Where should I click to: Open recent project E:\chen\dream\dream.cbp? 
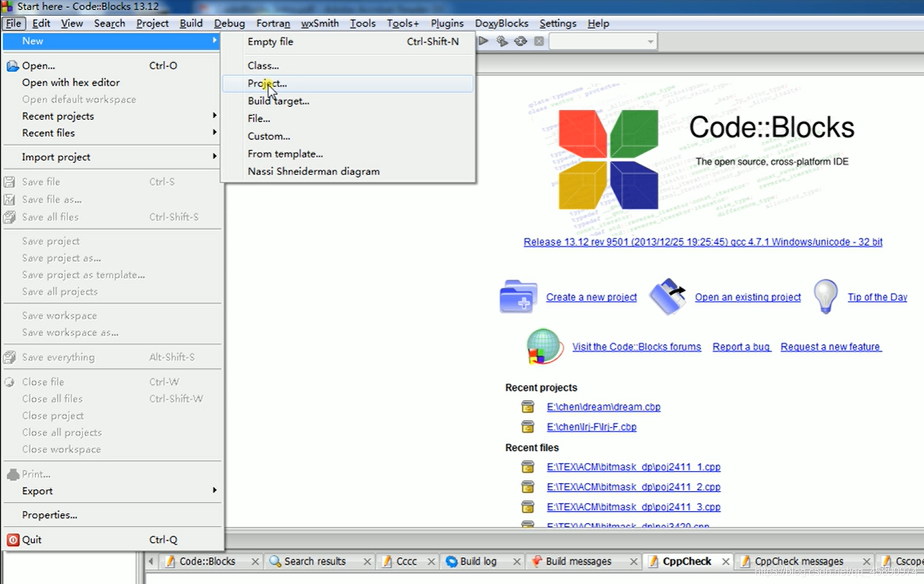point(604,407)
